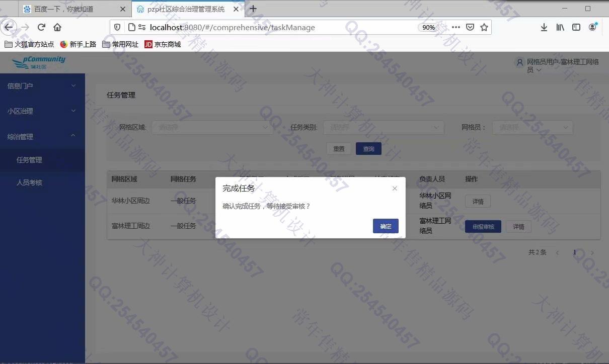The image size is (609, 364).
Task: Open the 网格员 dropdown
Action: point(532,127)
